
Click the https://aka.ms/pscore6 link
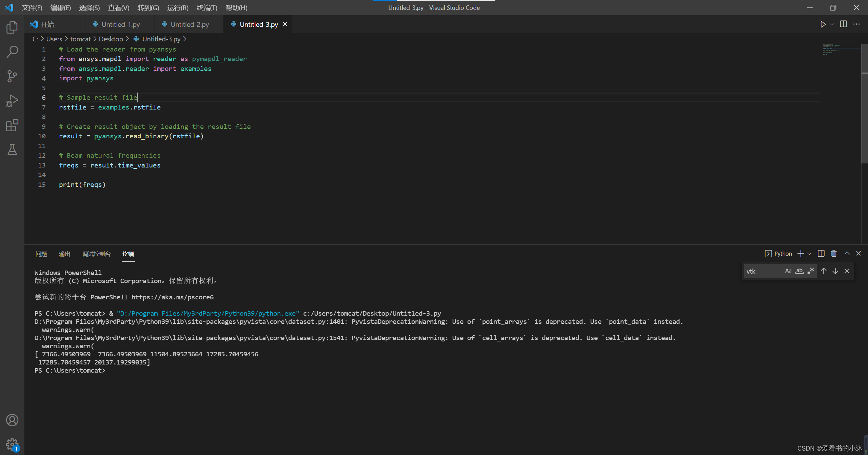(x=173, y=297)
